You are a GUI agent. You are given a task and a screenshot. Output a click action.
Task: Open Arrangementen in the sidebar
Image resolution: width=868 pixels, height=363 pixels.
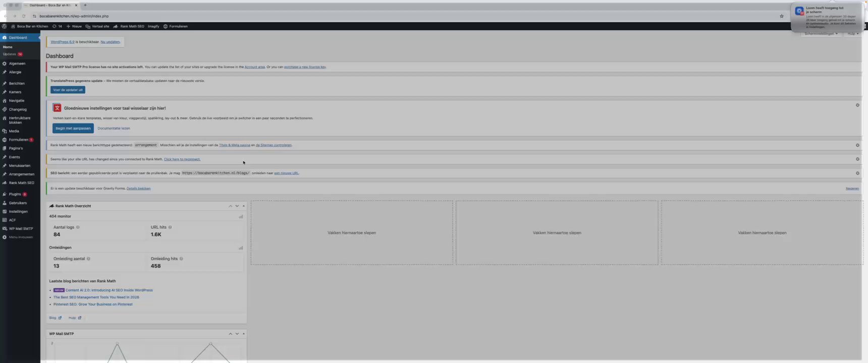(x=20, y=174)
